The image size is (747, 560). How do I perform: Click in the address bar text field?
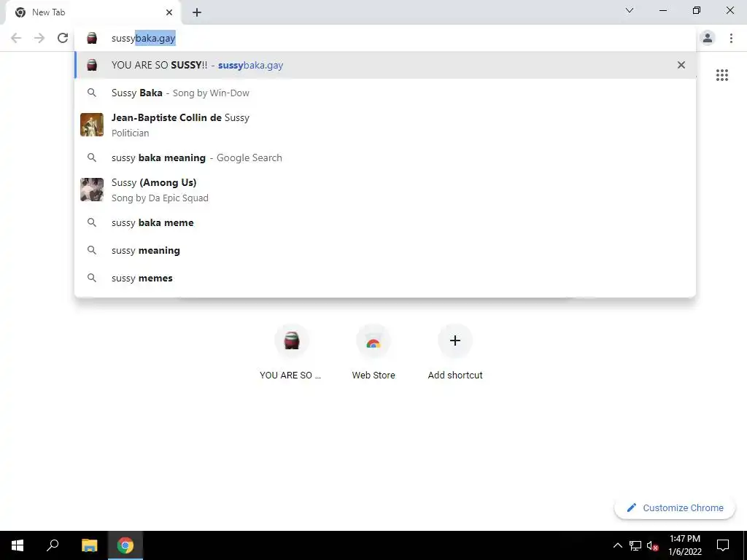(386, 38)
